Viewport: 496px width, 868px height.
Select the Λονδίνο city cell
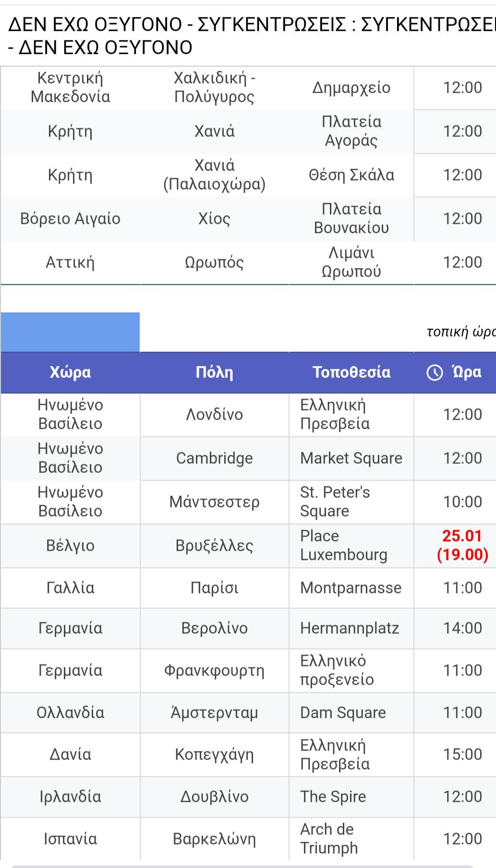215,415
